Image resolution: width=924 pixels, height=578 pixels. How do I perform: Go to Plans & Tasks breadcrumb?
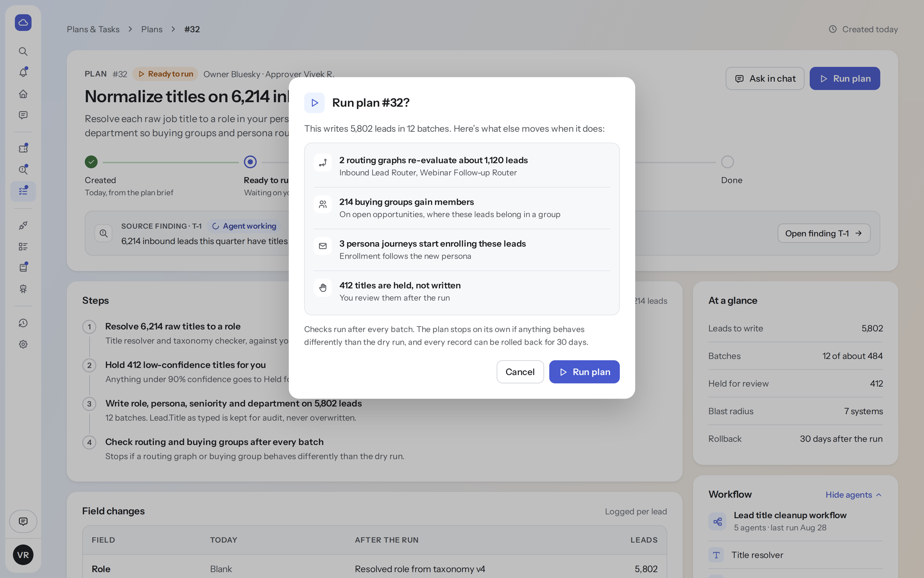tap(93, 29)
